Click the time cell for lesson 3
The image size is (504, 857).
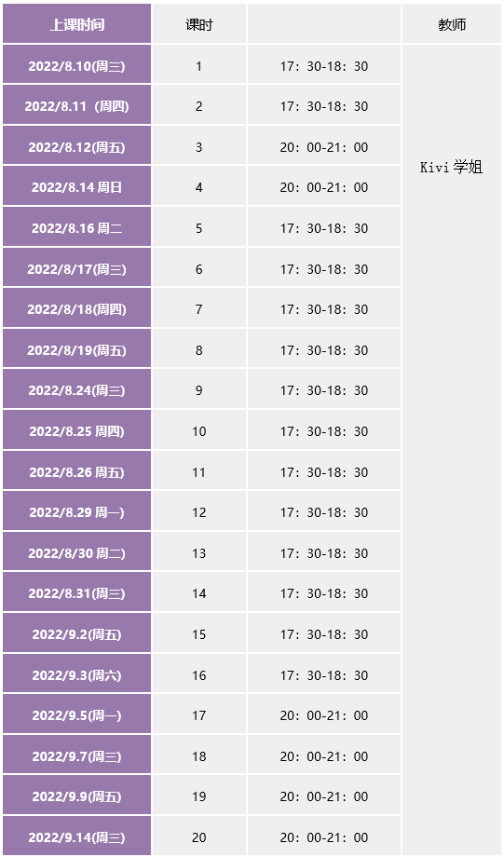pyautogui.click(x=324, y=146)
